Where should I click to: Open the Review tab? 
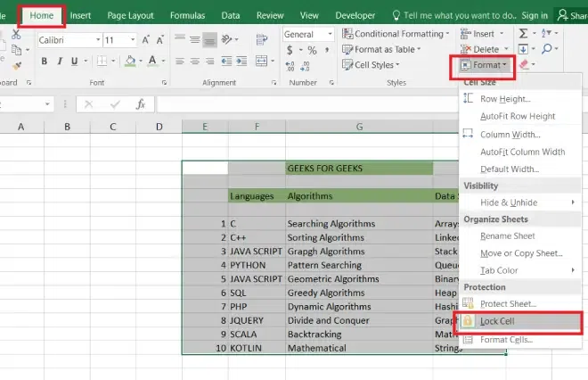[x=270, y=15]
